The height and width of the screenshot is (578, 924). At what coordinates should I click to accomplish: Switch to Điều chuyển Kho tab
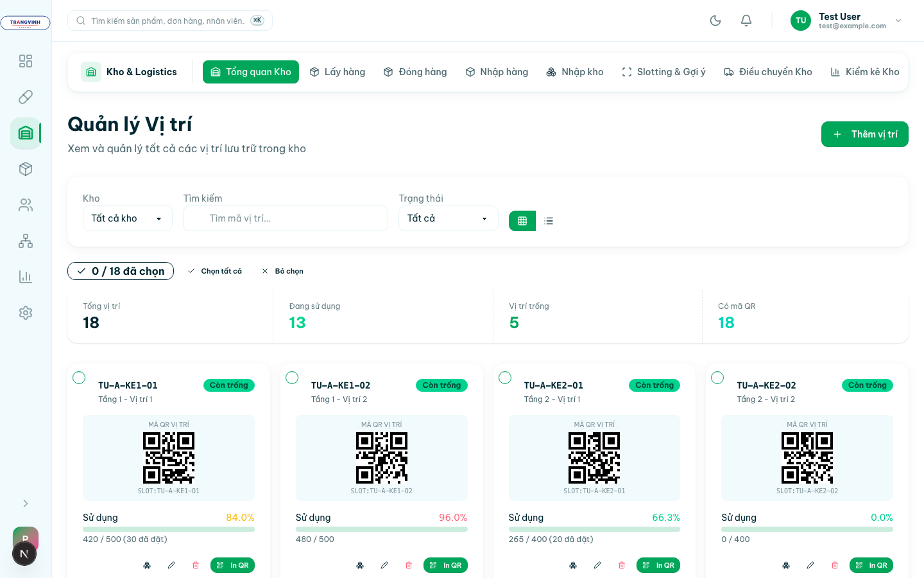click(x=768, y=72)
